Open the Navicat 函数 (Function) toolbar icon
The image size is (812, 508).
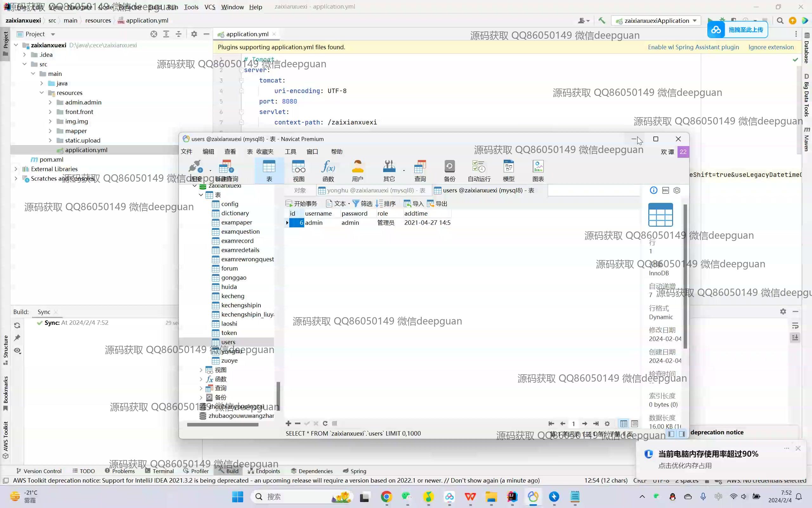coord(328,171)
